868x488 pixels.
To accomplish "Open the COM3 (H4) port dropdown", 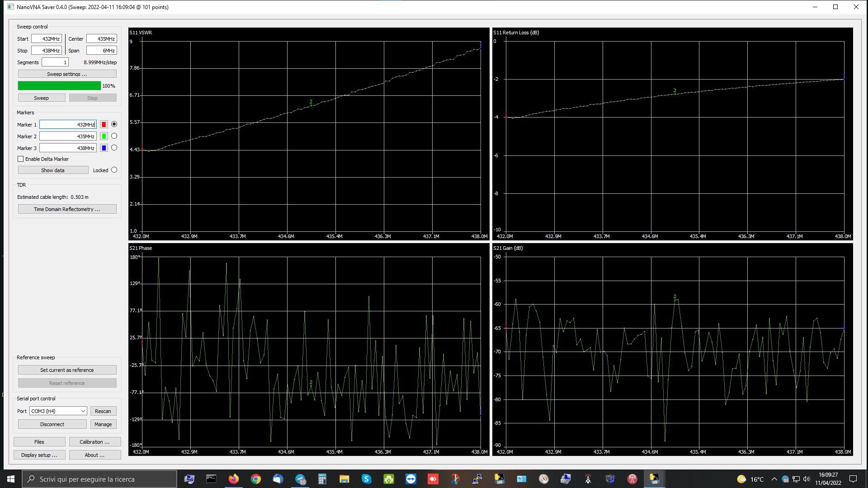I will coord(58,411).
